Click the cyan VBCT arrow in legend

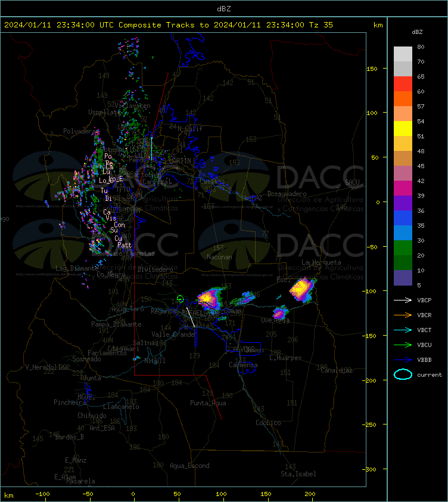[x=403, y=330]
